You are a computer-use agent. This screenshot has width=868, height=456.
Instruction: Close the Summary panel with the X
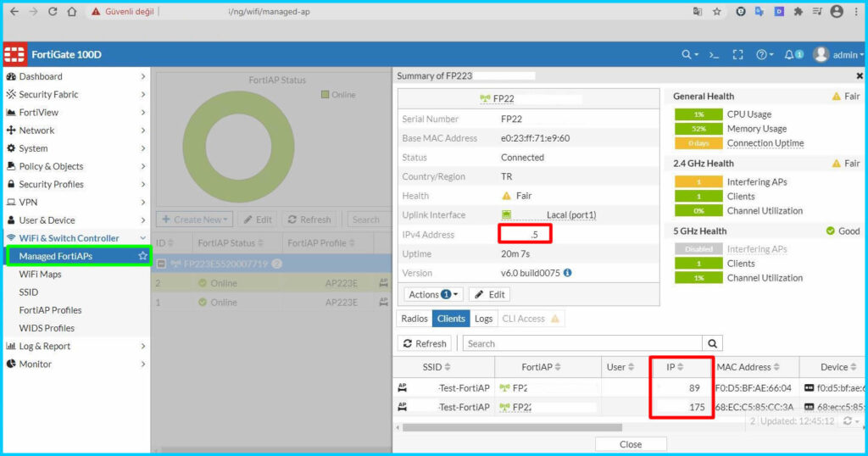click(860, 75)
